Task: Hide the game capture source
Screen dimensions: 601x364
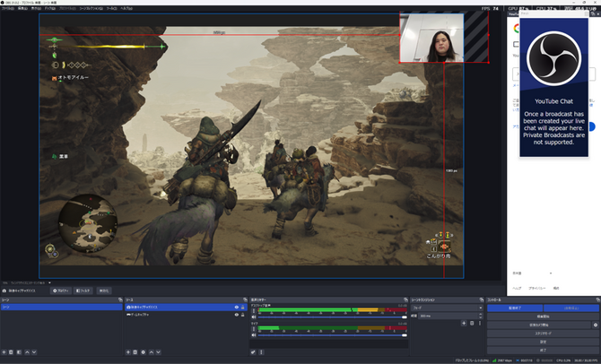Action: (237, 315)
